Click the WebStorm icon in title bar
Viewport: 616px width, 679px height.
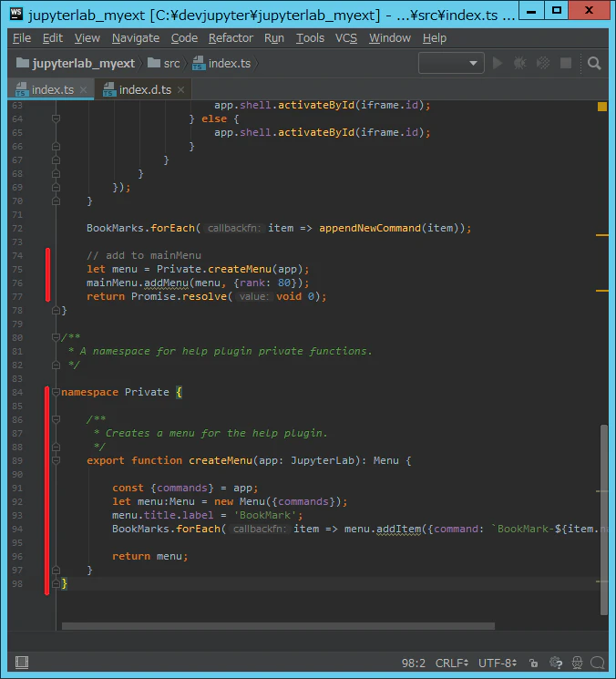[16, 14]
